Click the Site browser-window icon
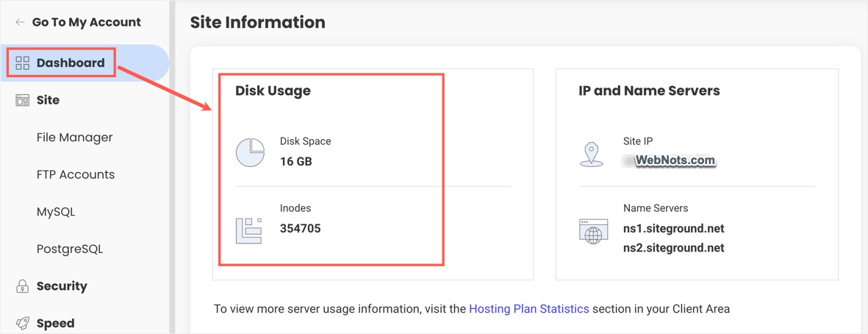The height and width of the screenshot is (334, 868). 22,100
